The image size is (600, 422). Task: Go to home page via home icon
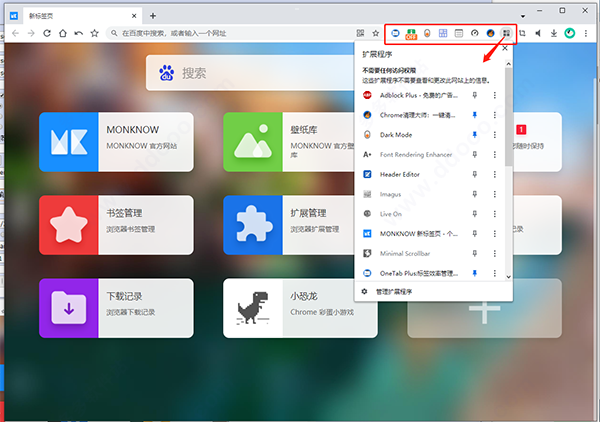click(63, 33)
